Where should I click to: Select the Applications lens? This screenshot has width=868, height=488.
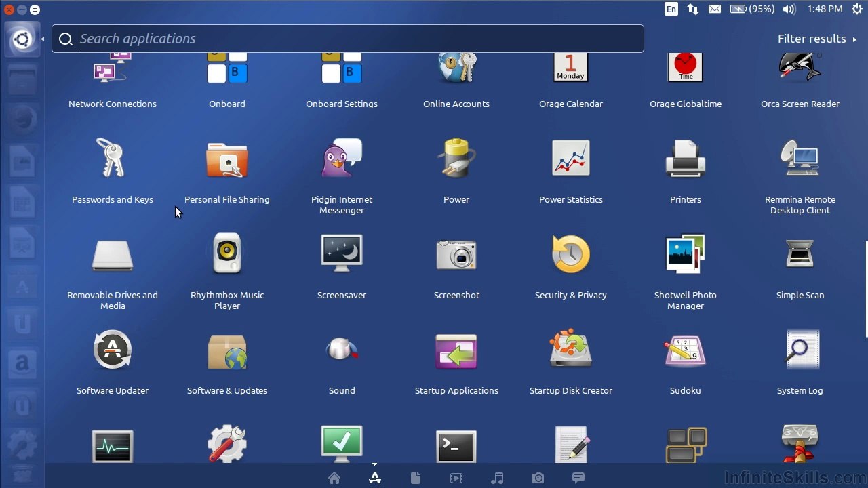[375, 478]
